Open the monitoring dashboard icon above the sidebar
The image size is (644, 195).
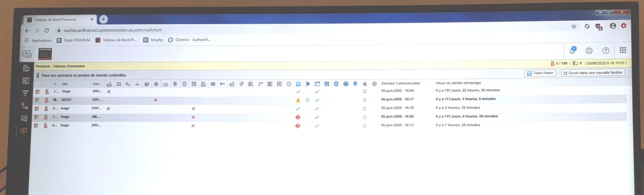click(x=27, y=54)
